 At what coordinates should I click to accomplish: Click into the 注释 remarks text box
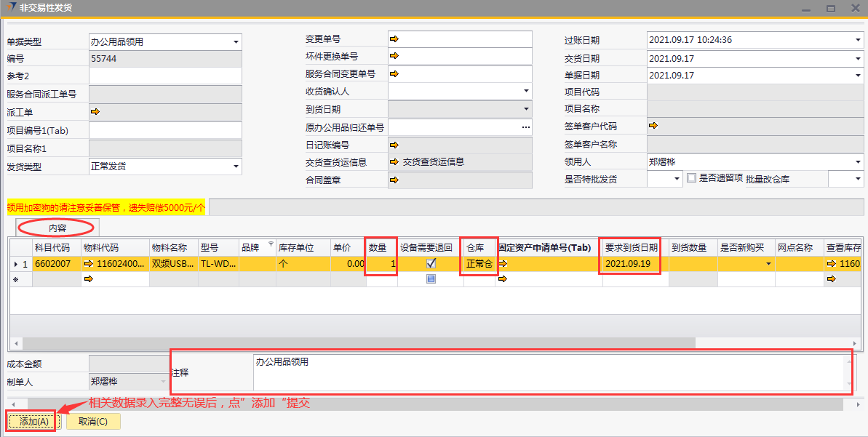548,373
